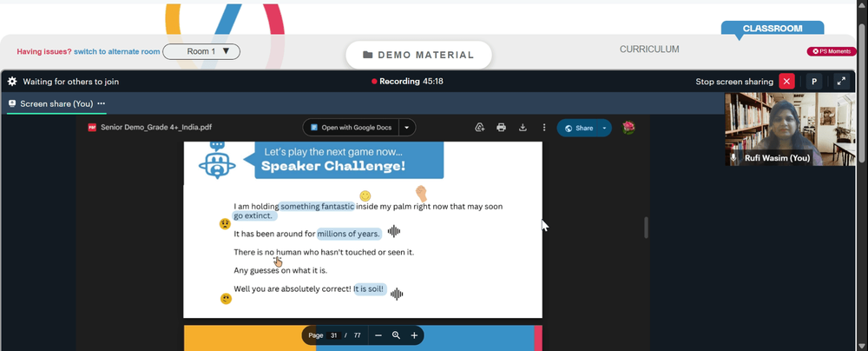Zoom in with the plus icon
The width and height of the screenshot is (868, 351).
click(414, 335)
